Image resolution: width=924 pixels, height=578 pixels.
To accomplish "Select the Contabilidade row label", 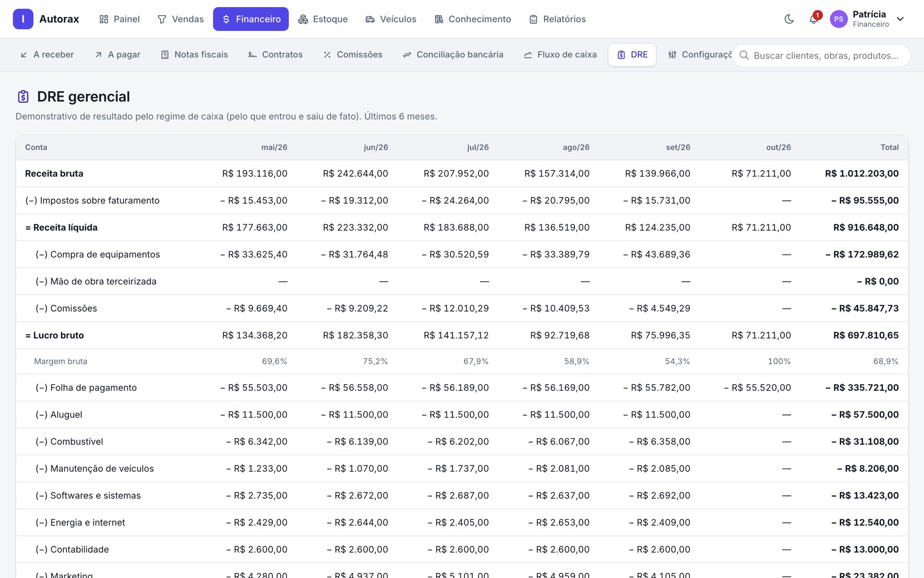I will coord(72,549).
